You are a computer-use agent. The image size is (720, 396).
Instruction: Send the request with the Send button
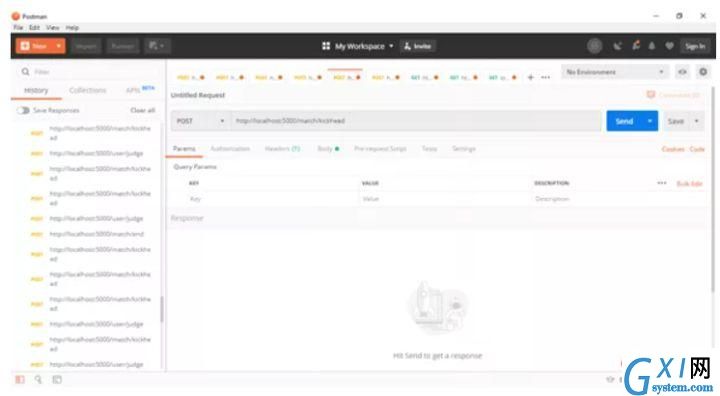pyautogui.click(x=624, y=121)
